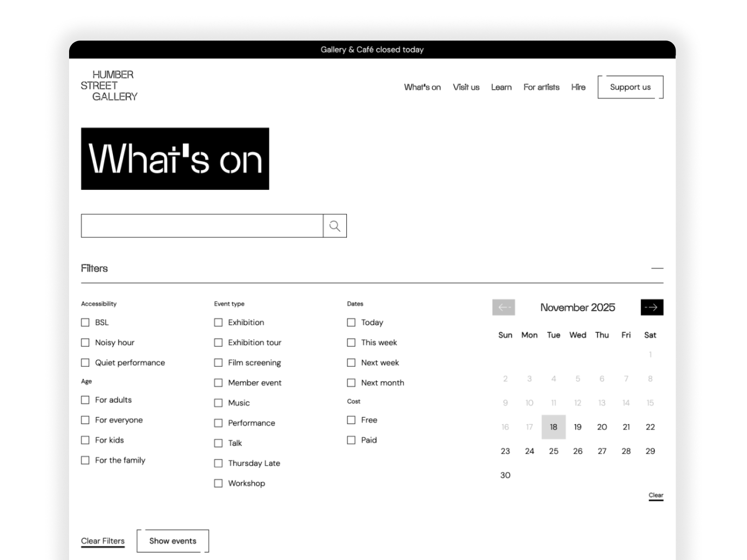Screen dimensions: 747x560
Task: Tick the Film screening checkbox
Action: 218,363
